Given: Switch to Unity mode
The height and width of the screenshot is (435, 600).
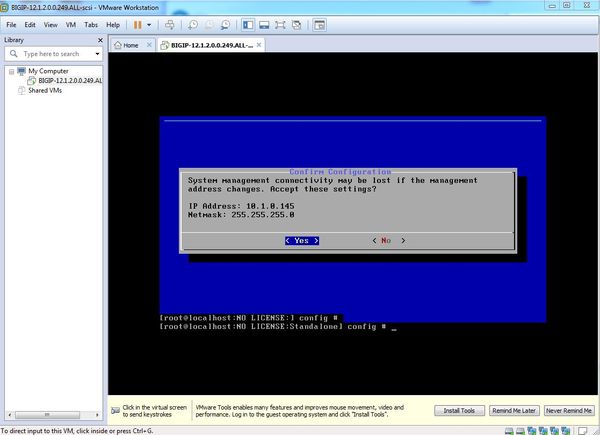Looking at the screenshot, I should coord(297,25).
